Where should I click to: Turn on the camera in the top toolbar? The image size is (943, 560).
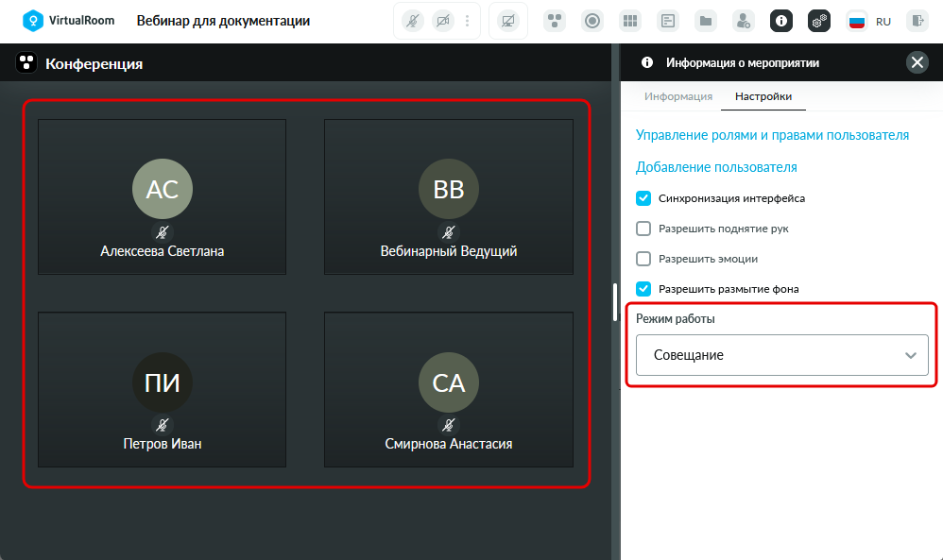click(x=443, y=22)
